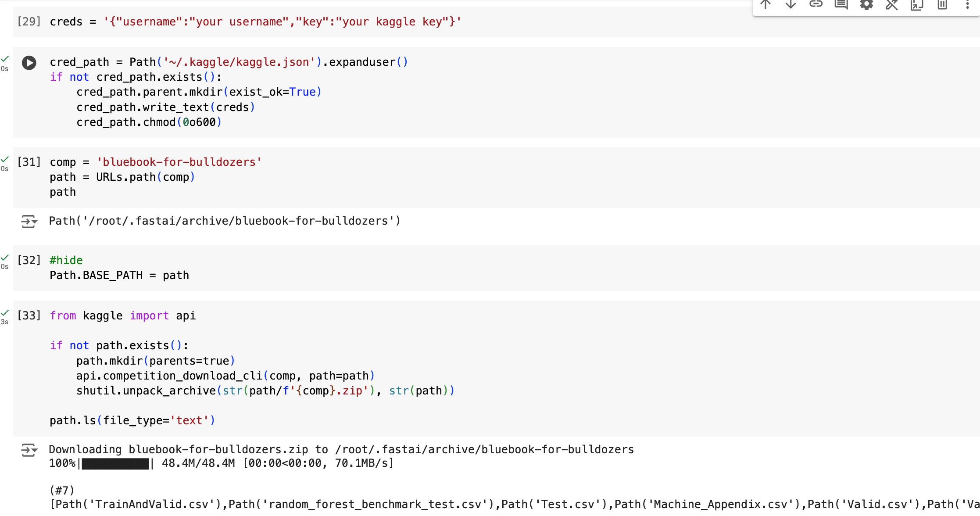The image size is (980, 516).
Task: Run the kaggle credentials code cell
Action: (x=29, y=63)
